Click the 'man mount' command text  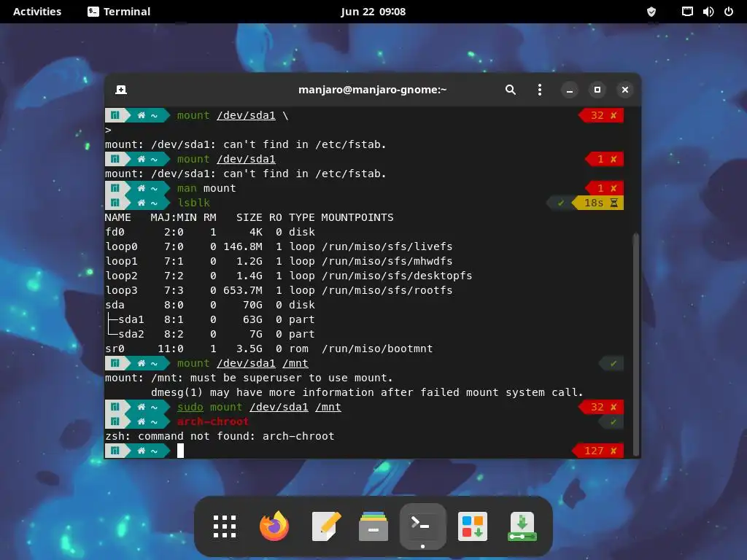click(x=206, y=188)
